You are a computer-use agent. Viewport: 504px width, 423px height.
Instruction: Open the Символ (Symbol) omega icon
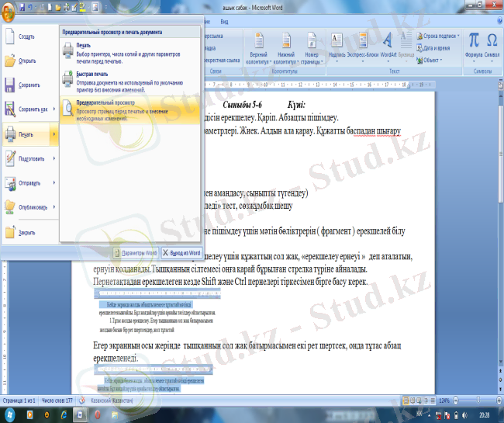pos(492,43)
